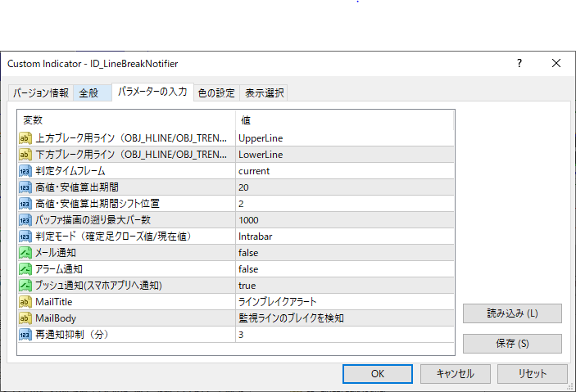The height and width of the screenshot is (392, 576).
Task: Click the boolean icon beside アラーム通知
Action: pyautogui.click(x=25, y=269)
